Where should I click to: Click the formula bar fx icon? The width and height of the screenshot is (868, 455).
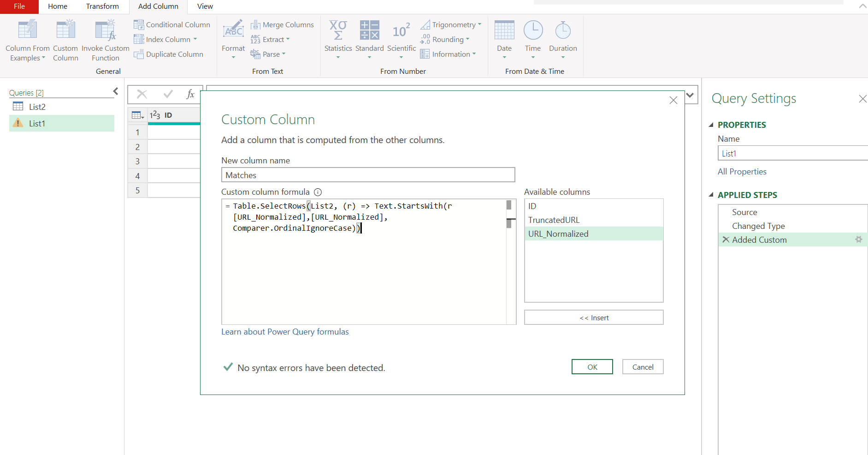(x=190, y=94)
